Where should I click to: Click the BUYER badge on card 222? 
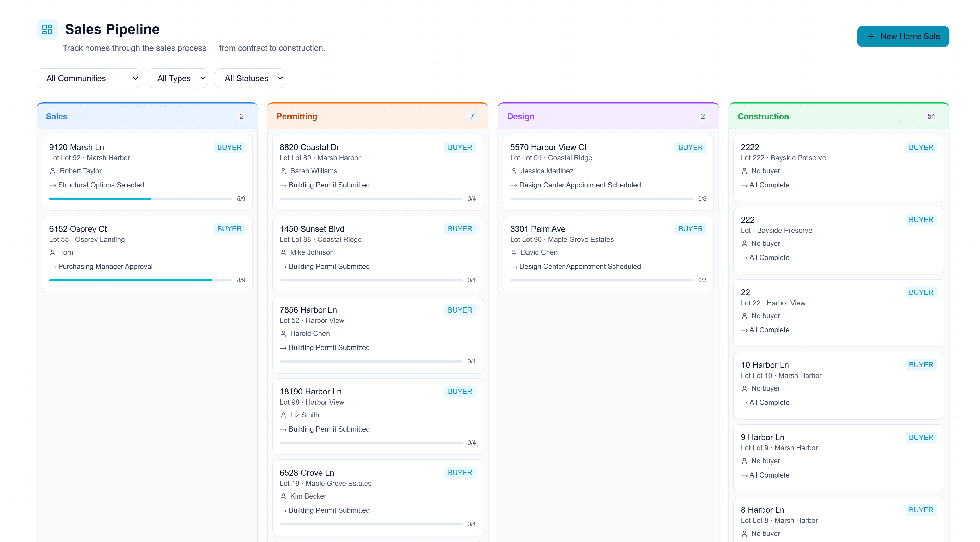(921, 220)
